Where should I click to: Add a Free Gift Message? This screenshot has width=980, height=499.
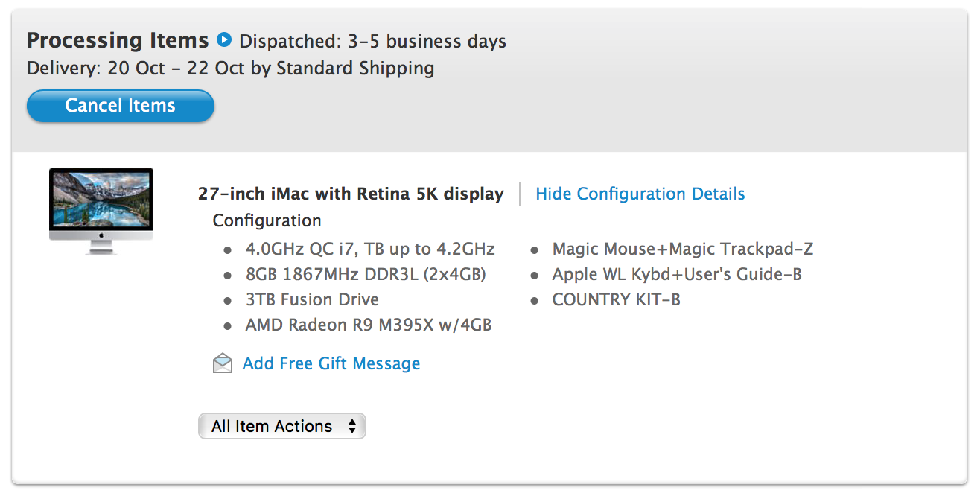pyautogui.click(x=331, y=363)
